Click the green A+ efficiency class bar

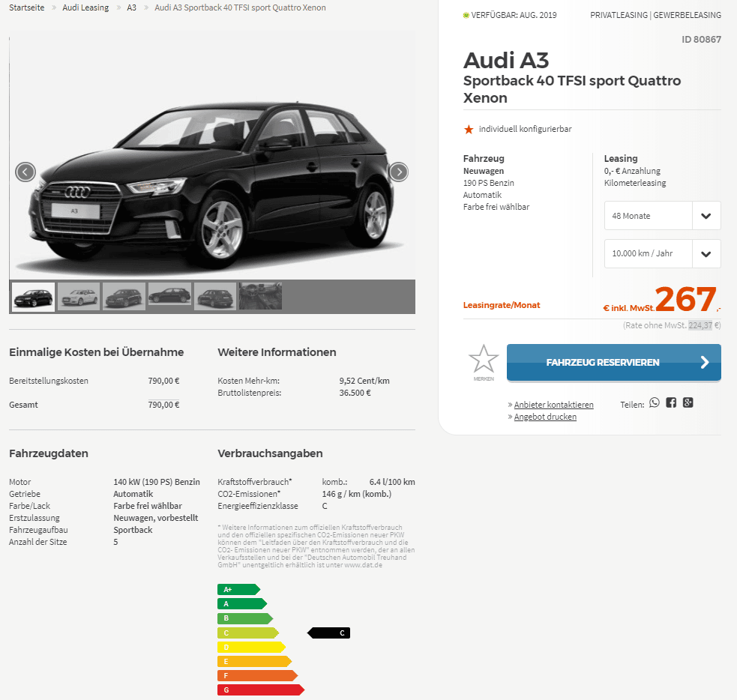(238, 590)
